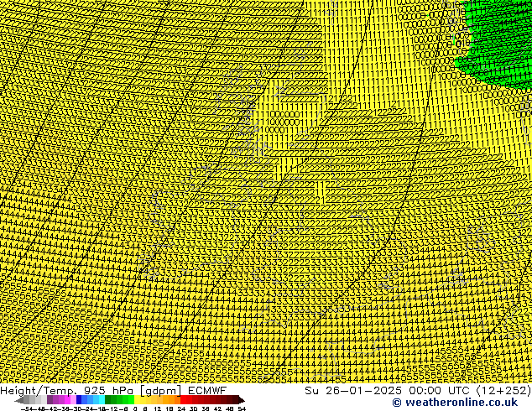
Task: Select the bright red swatch above the 24 label
Action: coord(183,399)
